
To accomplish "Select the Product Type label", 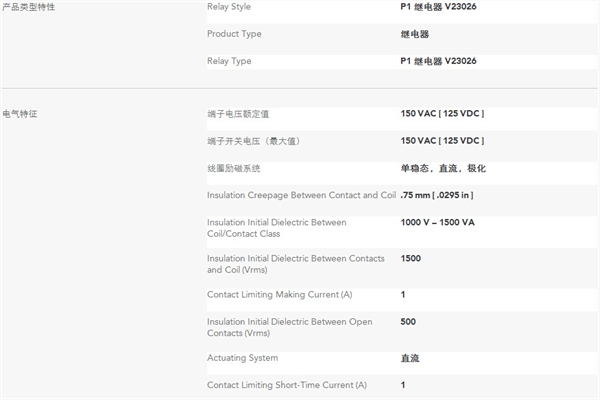I will 234,34.
